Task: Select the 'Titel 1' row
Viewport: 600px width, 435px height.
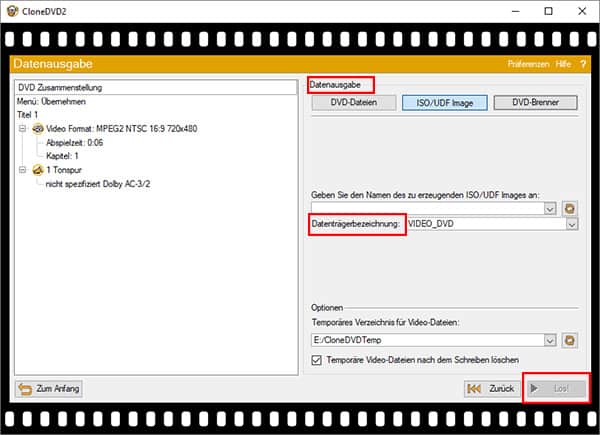Action: pyautogui.click(x=28, y=115)
